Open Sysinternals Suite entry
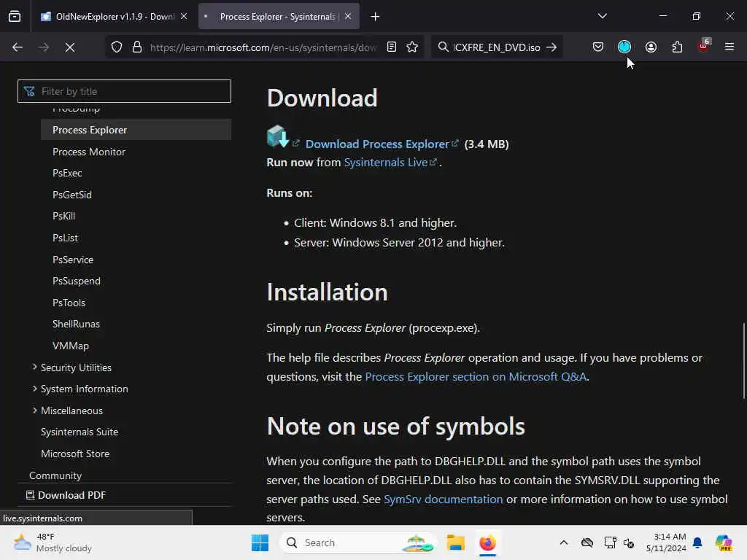 coord(79,432)
